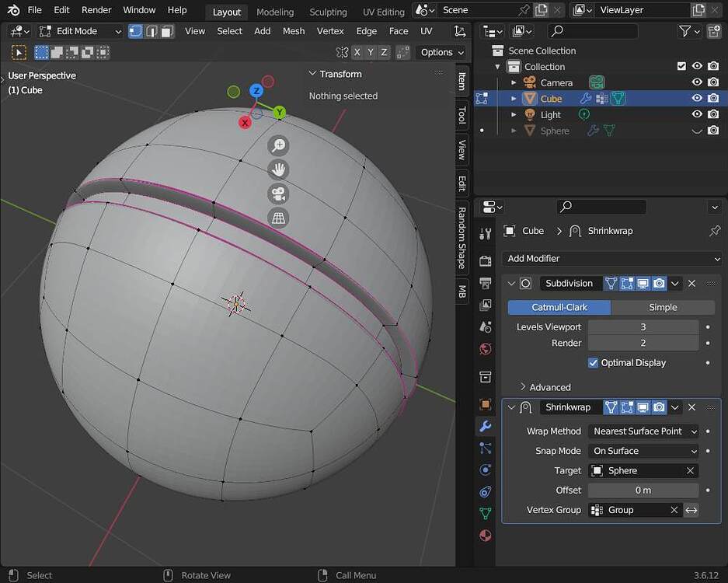The image size is (728, 583).
Task: Enable edge select mode
Action: coord(152,31)
